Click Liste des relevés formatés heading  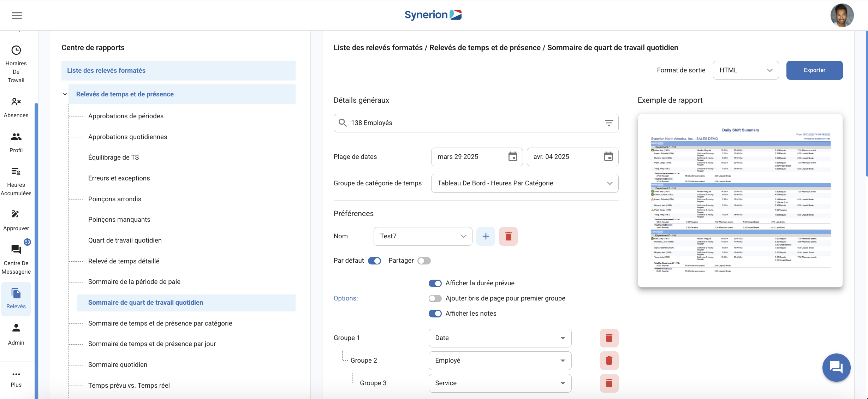tap(106, 71)
